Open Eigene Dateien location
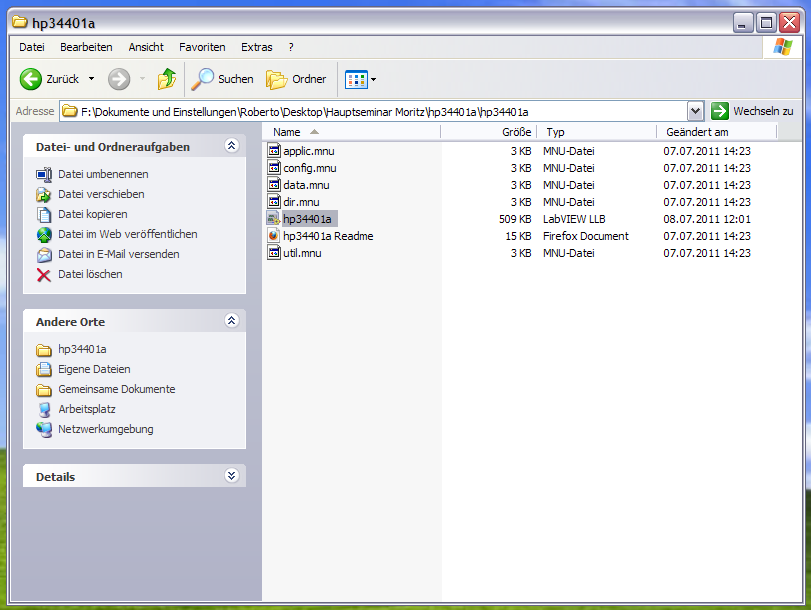The width and height of the screenshot is (811, 610). click(x=94, y=369)
